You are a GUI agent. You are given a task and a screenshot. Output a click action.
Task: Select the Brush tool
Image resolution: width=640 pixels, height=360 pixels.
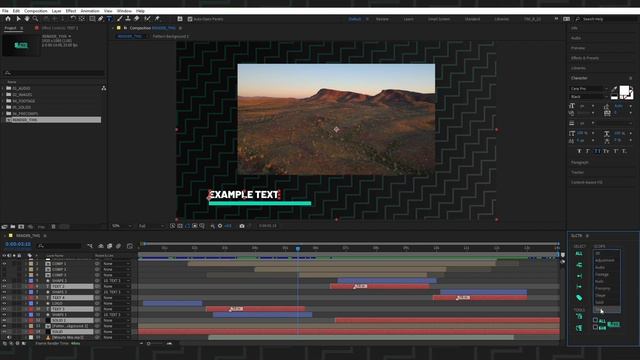(x=120, y=19)
